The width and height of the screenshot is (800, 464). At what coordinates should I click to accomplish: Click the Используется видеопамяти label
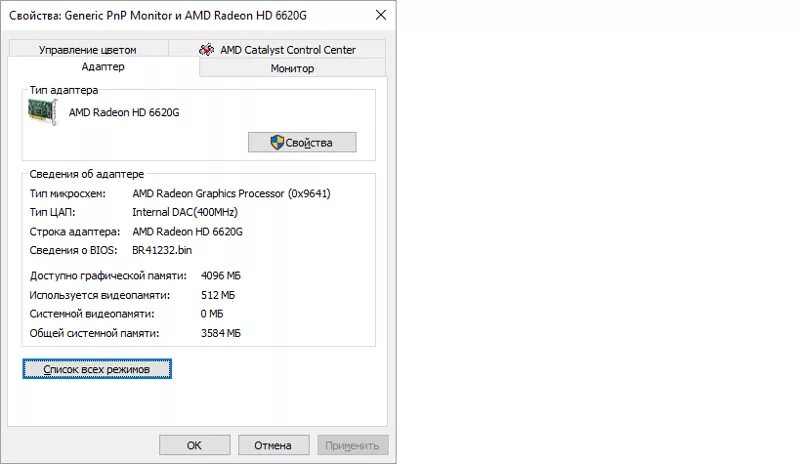point(100,295)
